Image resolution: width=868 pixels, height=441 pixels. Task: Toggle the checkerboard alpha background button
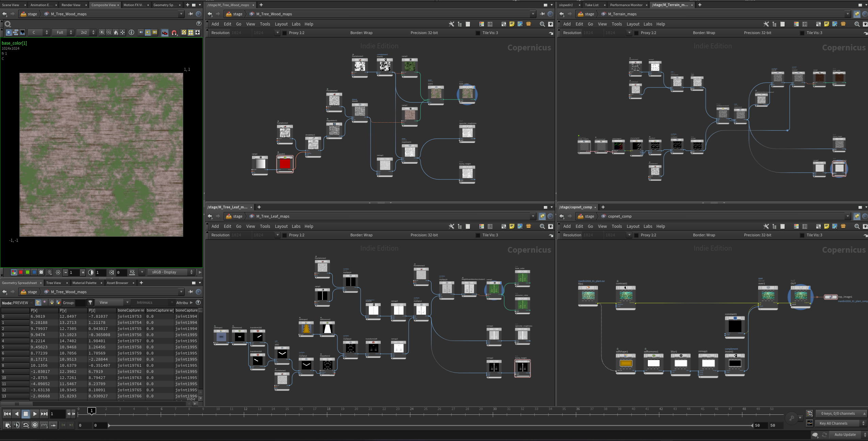(x=41, y=272)
